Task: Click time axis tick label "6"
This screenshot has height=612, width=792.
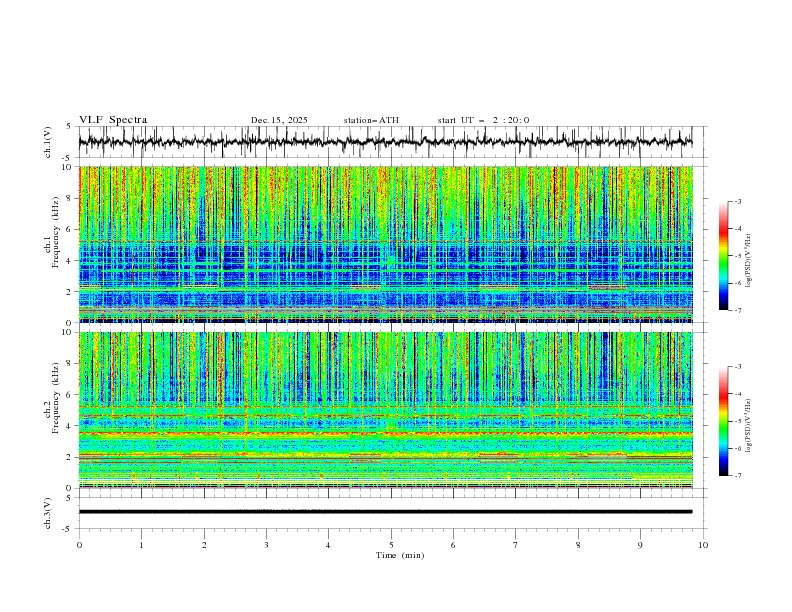Action: (453, 545)
